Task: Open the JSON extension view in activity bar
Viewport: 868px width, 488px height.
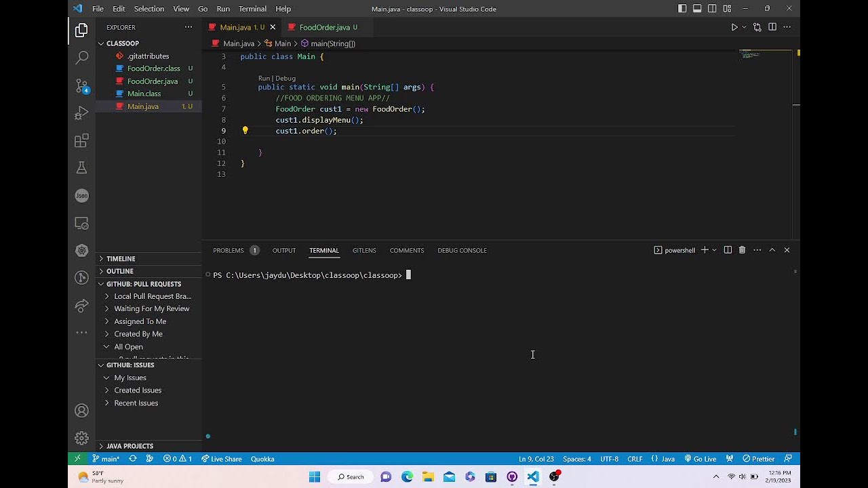Action: pos(81,195)
